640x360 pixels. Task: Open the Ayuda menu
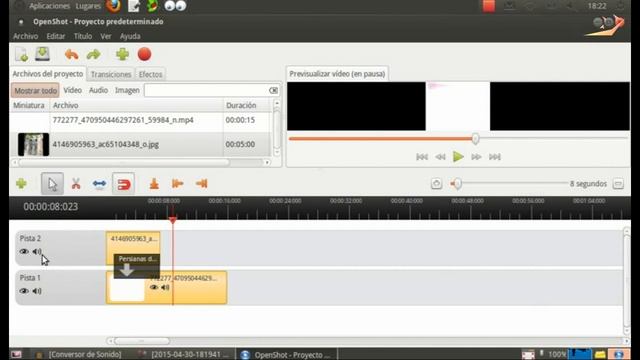click(x=130, y=36)
